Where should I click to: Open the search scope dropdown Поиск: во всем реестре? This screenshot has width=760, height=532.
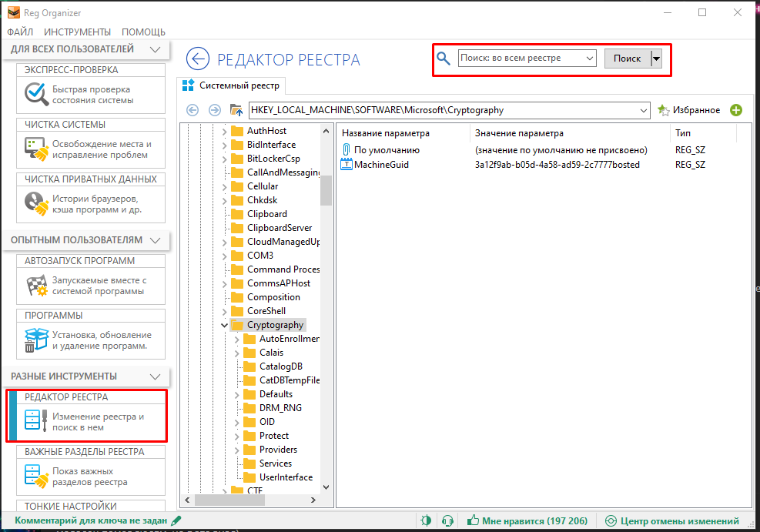(x=527, y=59)
